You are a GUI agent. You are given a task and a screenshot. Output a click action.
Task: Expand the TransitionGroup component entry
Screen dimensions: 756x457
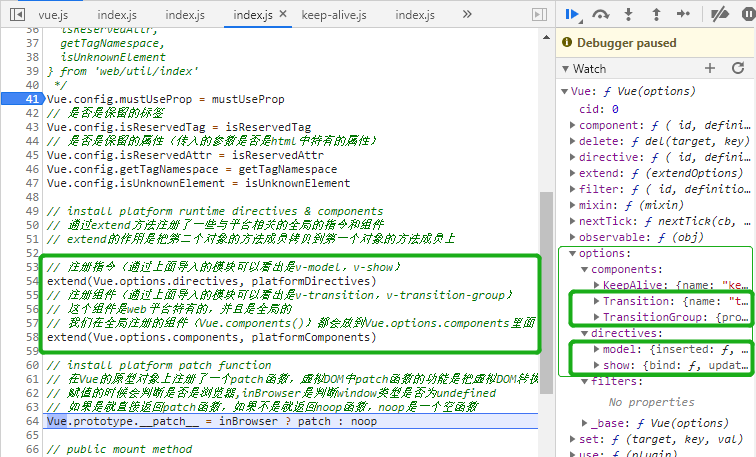coord(596,317)
